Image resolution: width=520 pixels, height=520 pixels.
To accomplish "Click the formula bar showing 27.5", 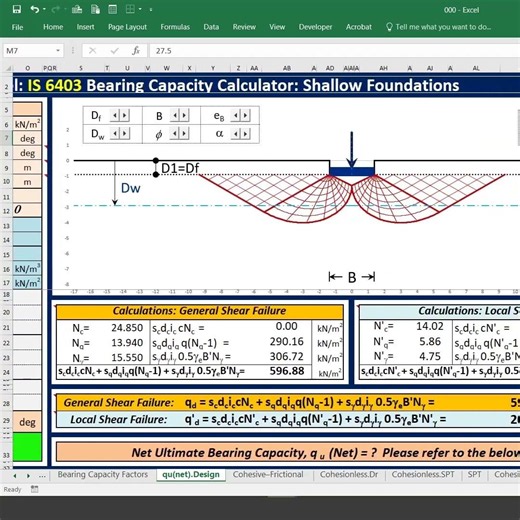I will tap(335, 51).
